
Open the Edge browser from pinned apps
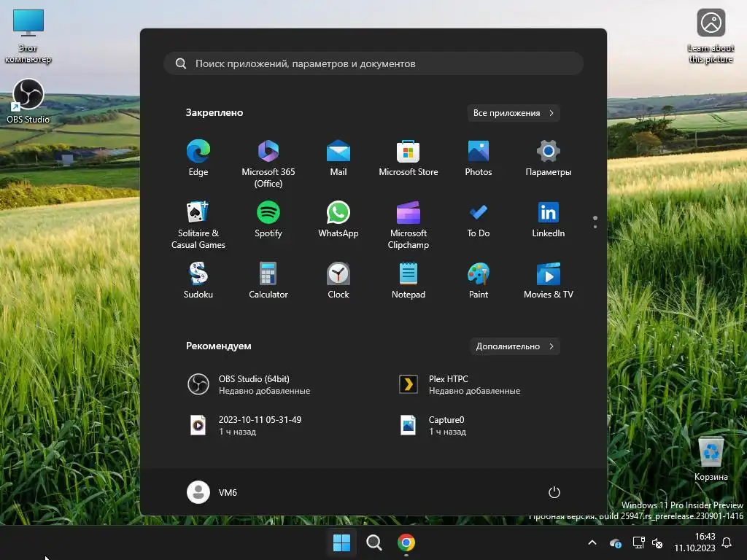[198, 158]
